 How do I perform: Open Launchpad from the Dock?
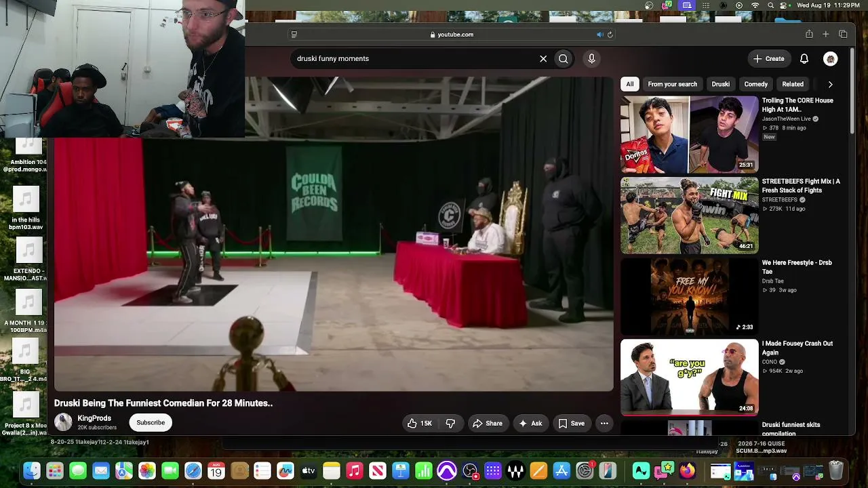point(55,470)
